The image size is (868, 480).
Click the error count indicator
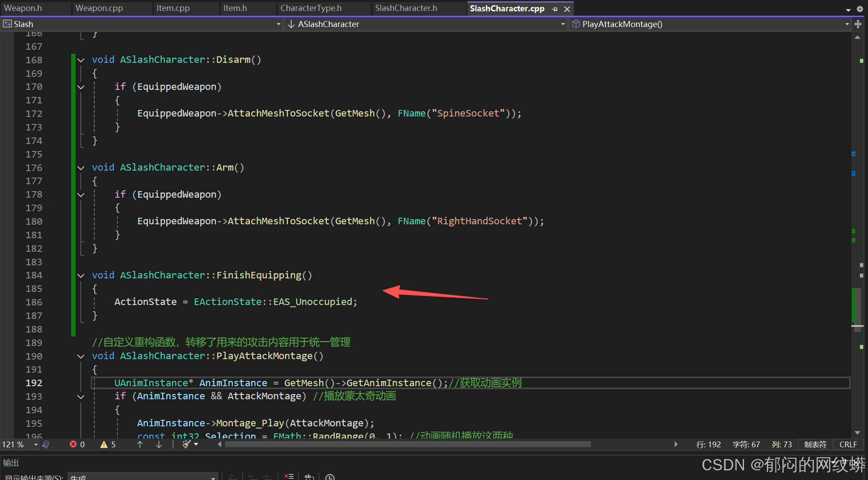pyautogui.click(x=77, y=444)
